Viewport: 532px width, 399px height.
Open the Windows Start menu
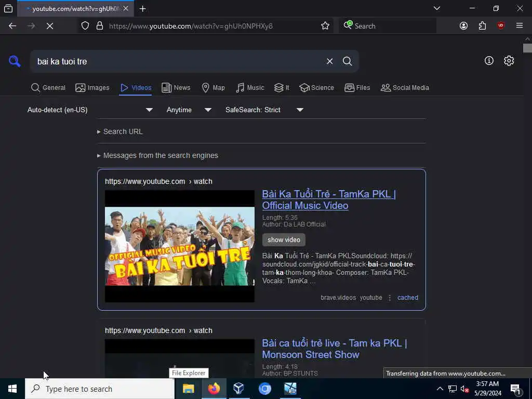(x=12, y=389)
